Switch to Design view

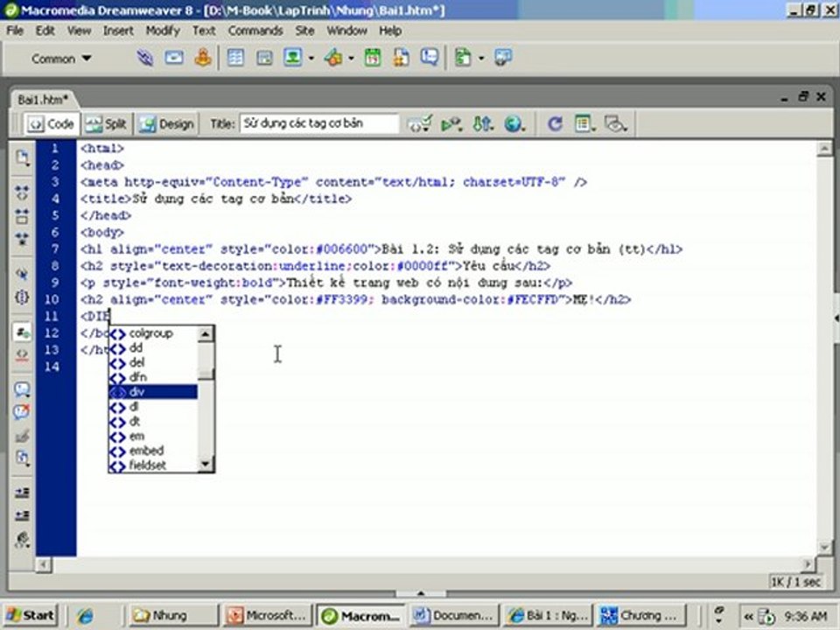tap(166, 124)
